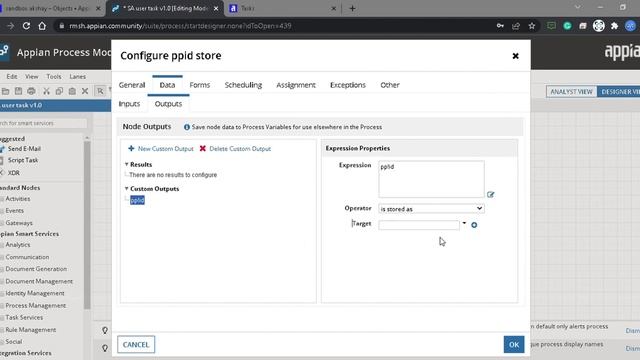Screen dimensions: 640x360
Task: Print the process model using printer icon
Action: (31, 91)
